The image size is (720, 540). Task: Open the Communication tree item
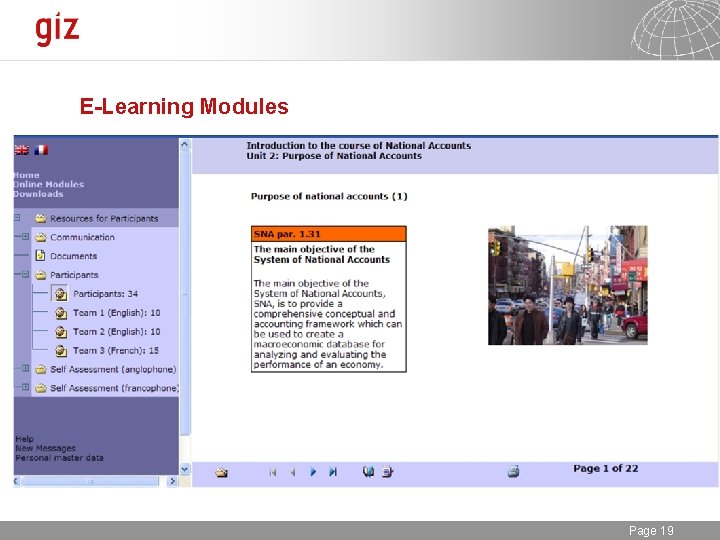82,237
